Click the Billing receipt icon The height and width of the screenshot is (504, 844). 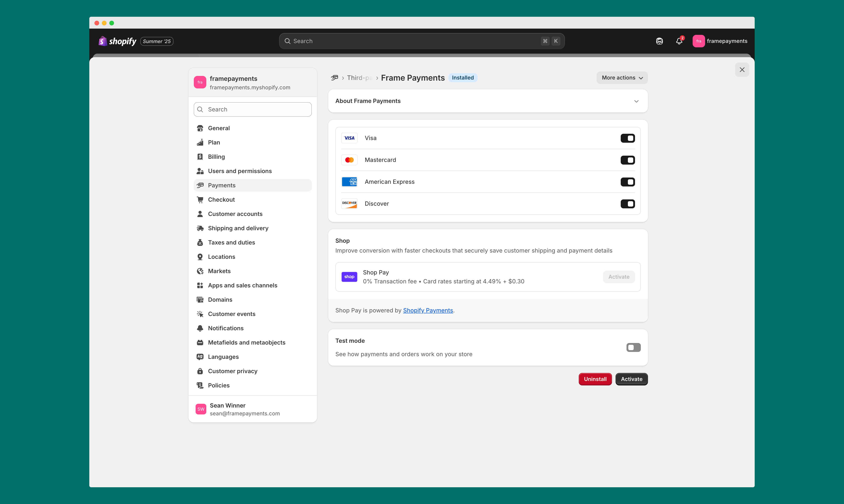click(200, 157)
